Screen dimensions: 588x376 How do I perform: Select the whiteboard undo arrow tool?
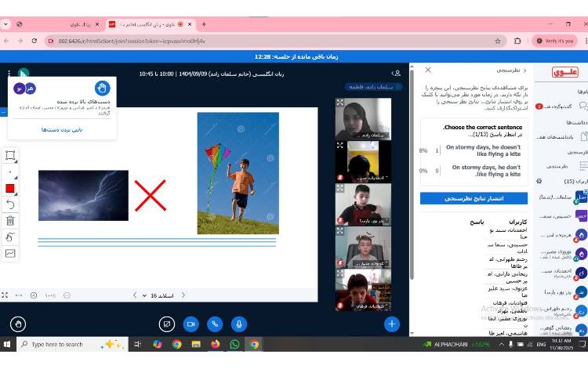click(10, 204)
